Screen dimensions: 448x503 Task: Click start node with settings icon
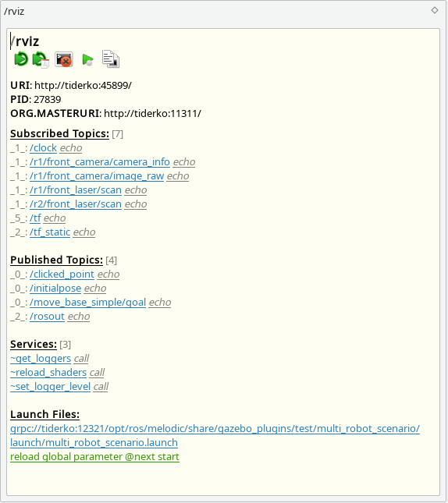pos(87,60)
